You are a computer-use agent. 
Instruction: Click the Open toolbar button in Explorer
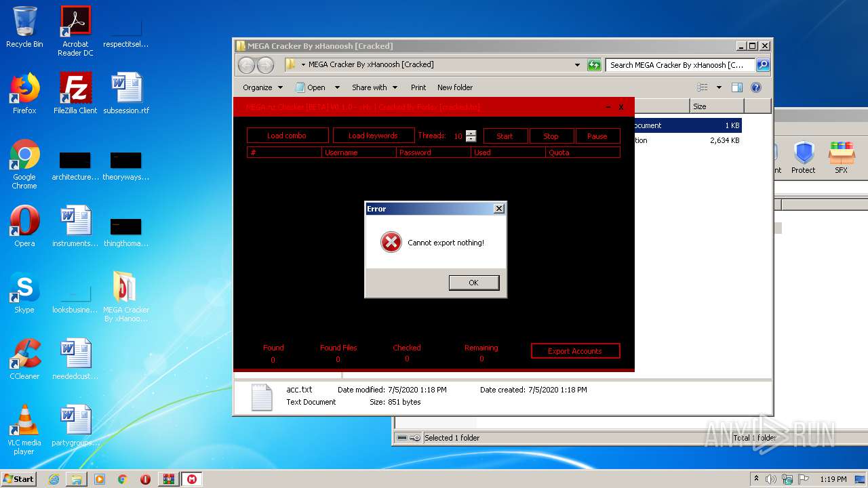[311, 87]
